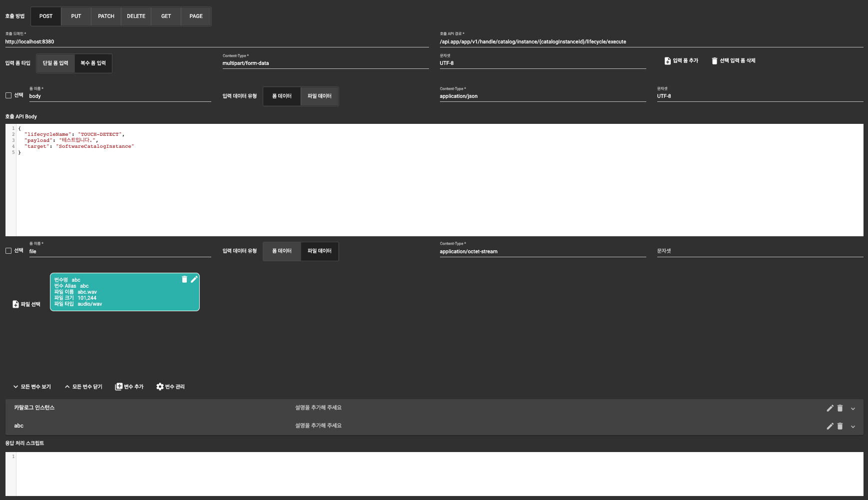The width and height of the screenshot is (868, 500).
Task: Click inside the 호출 API Body JSON editor
Action: (x=434, y=180)
